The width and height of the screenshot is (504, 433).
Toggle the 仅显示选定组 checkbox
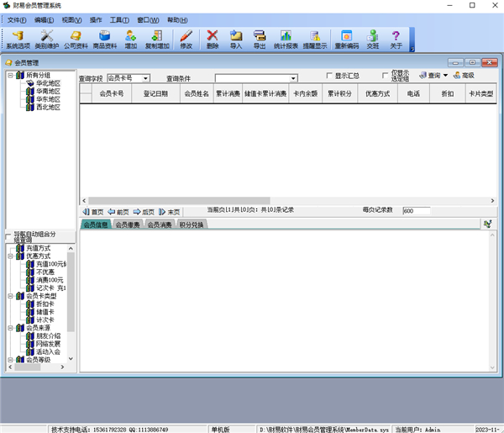click(386, 75)
